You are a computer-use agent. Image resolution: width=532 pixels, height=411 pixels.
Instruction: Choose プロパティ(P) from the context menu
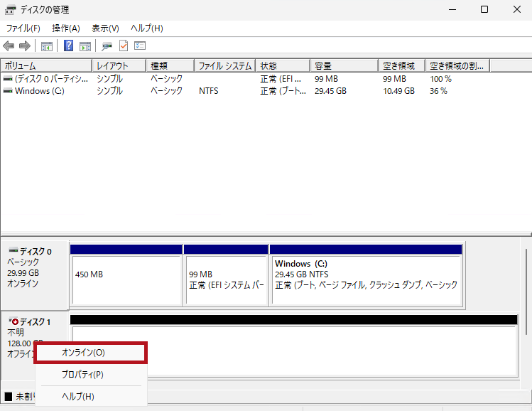(82, 375)
